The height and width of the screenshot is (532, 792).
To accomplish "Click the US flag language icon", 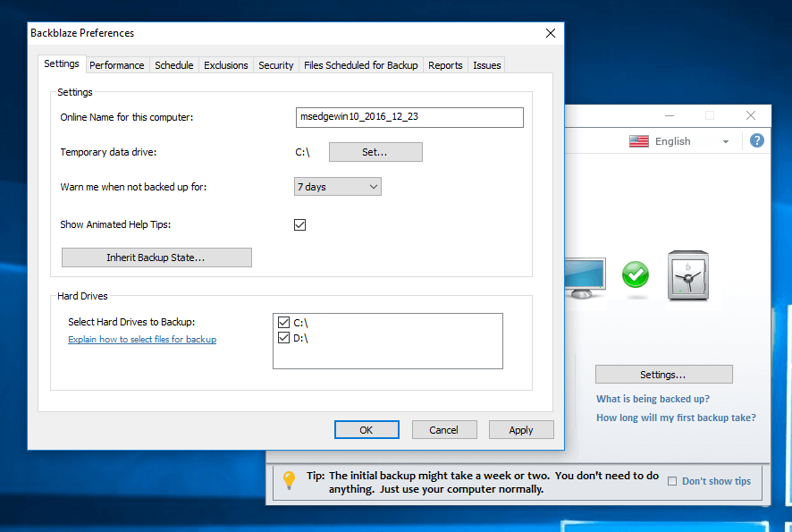I will click(x=638, y=141).
